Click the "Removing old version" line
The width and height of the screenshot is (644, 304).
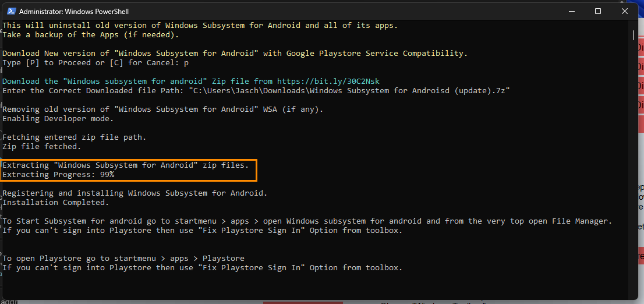[x=163, y=109]
